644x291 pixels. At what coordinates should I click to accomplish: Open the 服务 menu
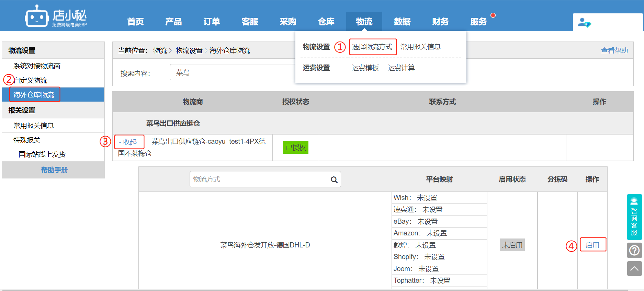tap(478, 22)
